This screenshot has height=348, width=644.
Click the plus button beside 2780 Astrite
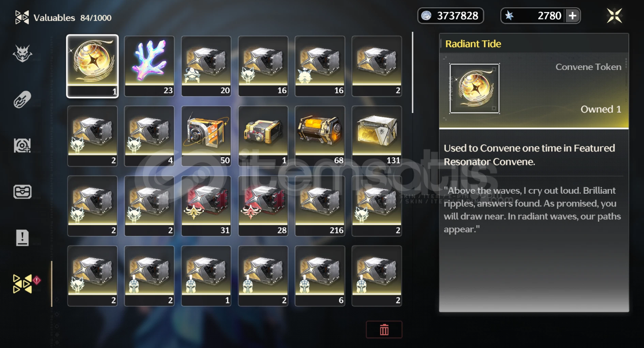pyautogui.click(x=572, y=16)
